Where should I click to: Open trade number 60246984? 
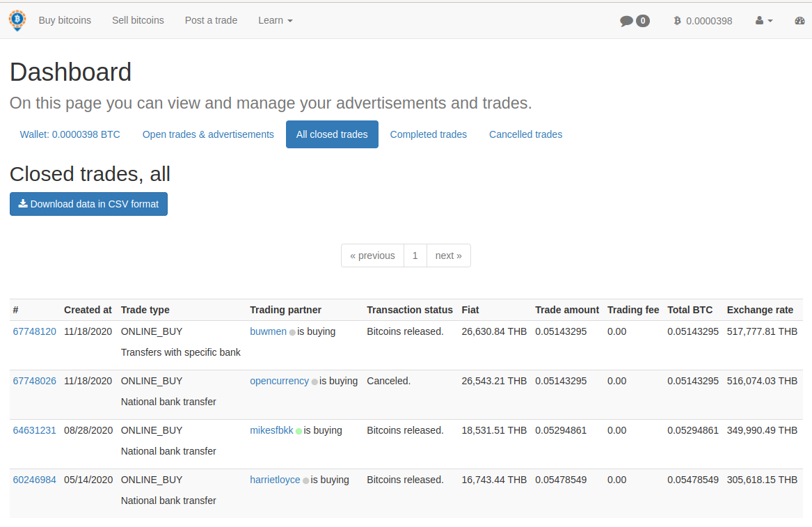[34, 480]
